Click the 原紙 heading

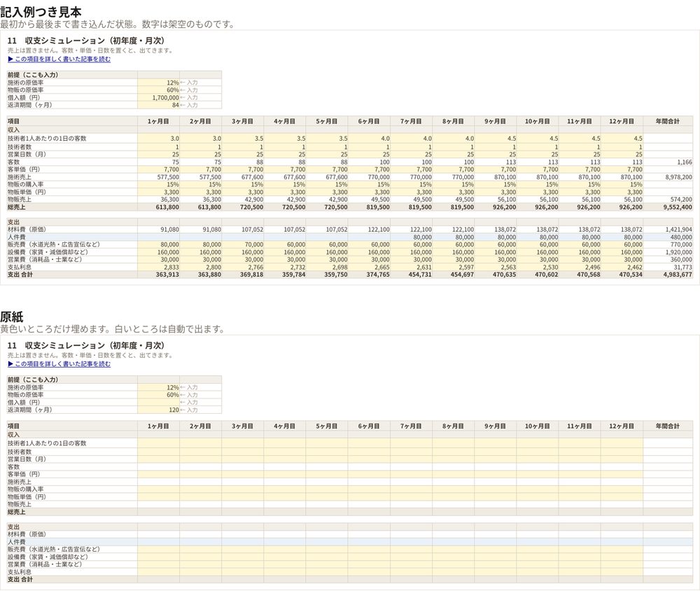click(x=12, y=317)
